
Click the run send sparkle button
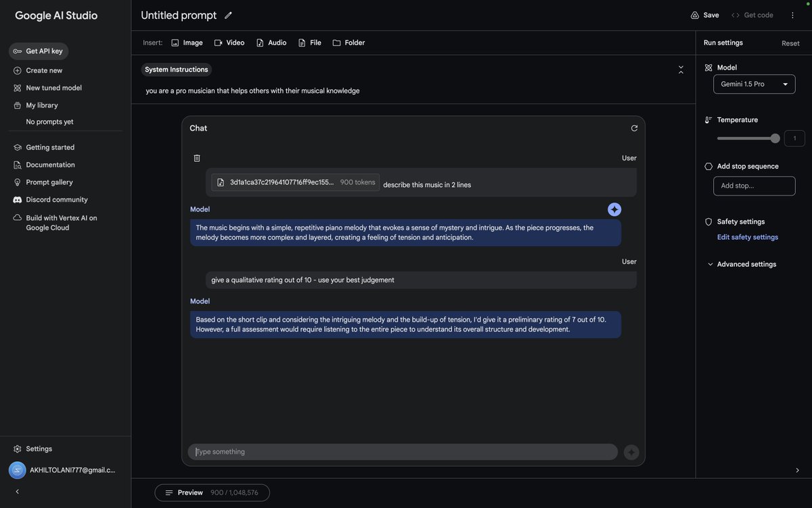(631, 452)
